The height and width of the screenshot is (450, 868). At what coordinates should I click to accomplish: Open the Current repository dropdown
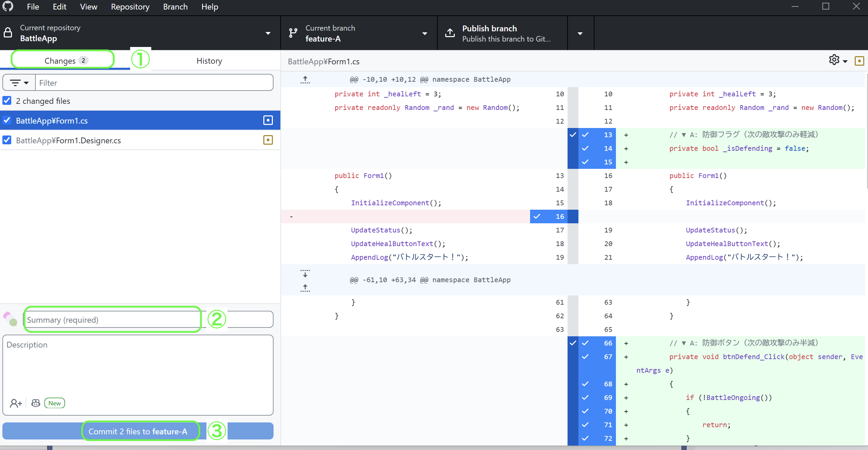coord(140,33)
